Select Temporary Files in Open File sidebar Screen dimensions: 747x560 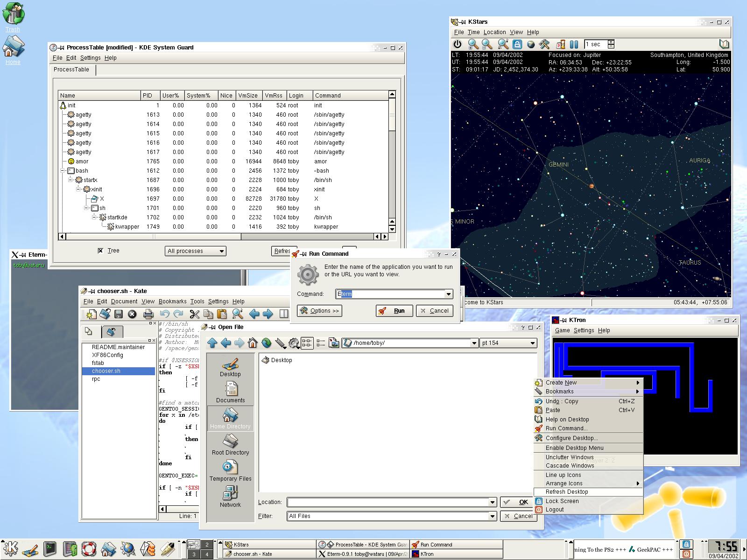(x=230, y=470)
